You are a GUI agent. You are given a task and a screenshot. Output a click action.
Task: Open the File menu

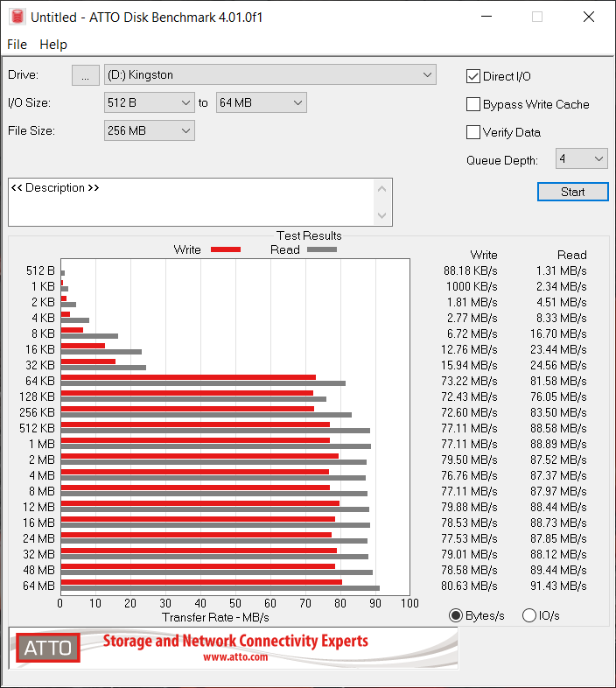click(17, 45)
